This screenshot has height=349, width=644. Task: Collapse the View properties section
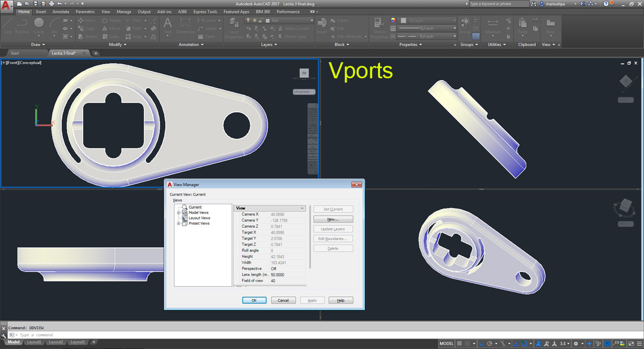(x=302, y=208)
